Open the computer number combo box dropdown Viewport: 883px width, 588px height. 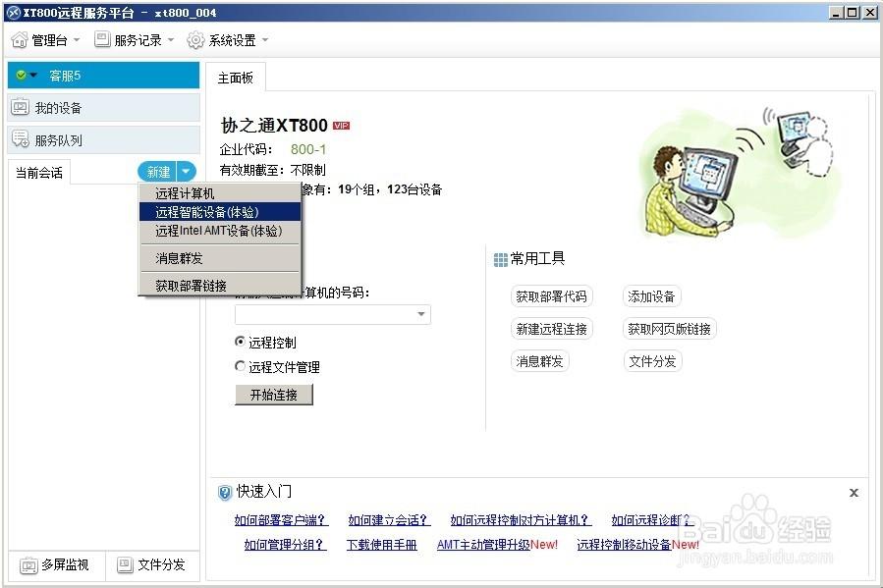point(421,314)
